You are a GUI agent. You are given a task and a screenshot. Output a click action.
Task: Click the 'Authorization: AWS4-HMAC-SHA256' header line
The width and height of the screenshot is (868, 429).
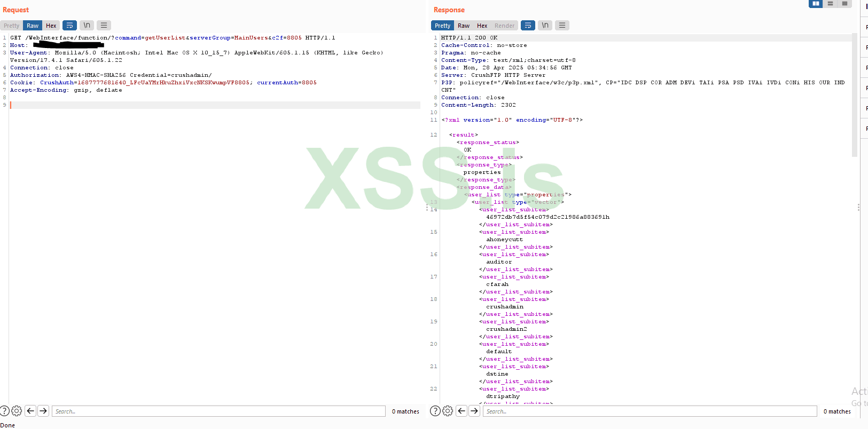point(111,75)
